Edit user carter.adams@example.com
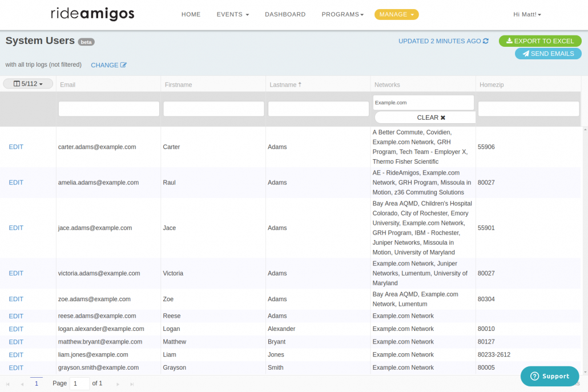This screenshot has width=588, height=392. pos(16,147)
